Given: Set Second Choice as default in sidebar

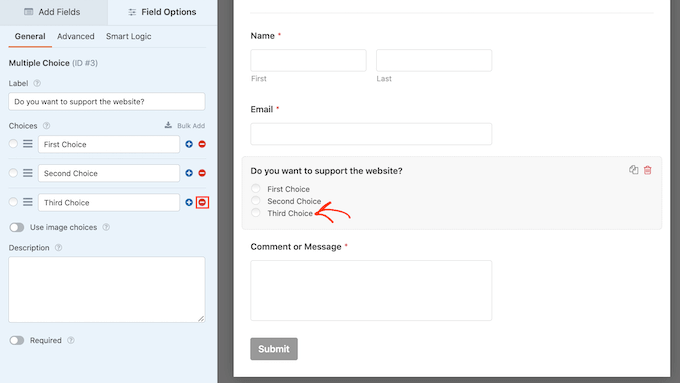Looking at the screenshot, I should tap(13, 173).
